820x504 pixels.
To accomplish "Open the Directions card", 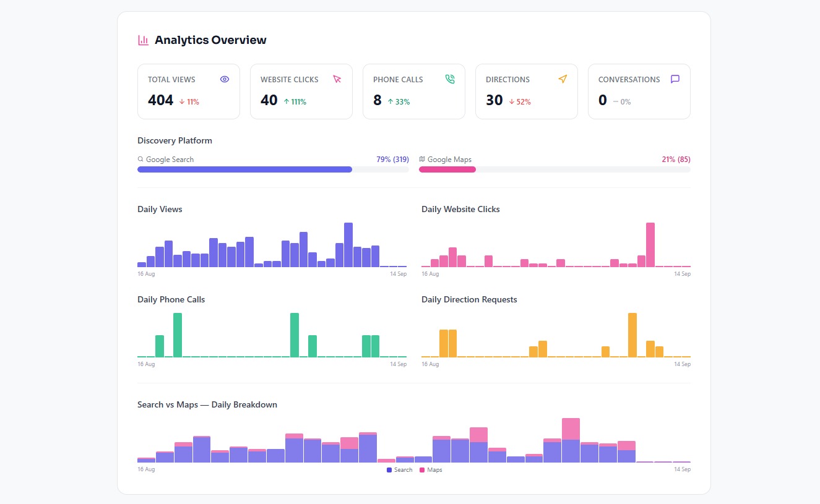I will tap(527, 92).
